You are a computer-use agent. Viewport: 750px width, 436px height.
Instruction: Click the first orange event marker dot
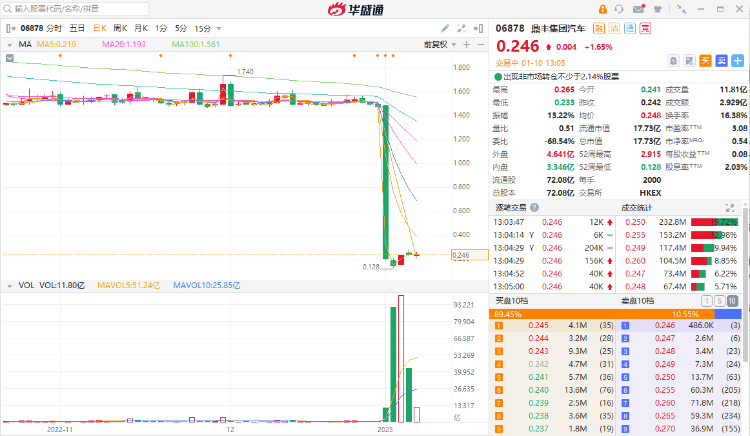60,56
